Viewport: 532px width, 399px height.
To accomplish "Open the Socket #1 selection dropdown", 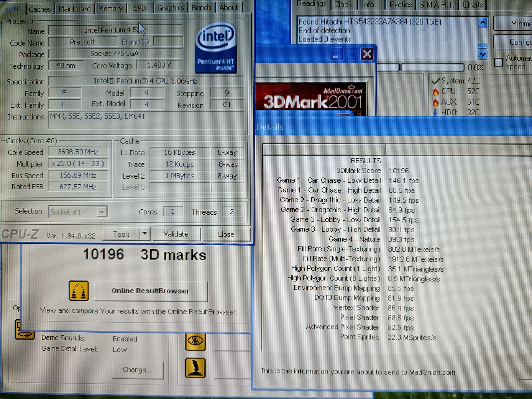I will click(x=78, y=212).
